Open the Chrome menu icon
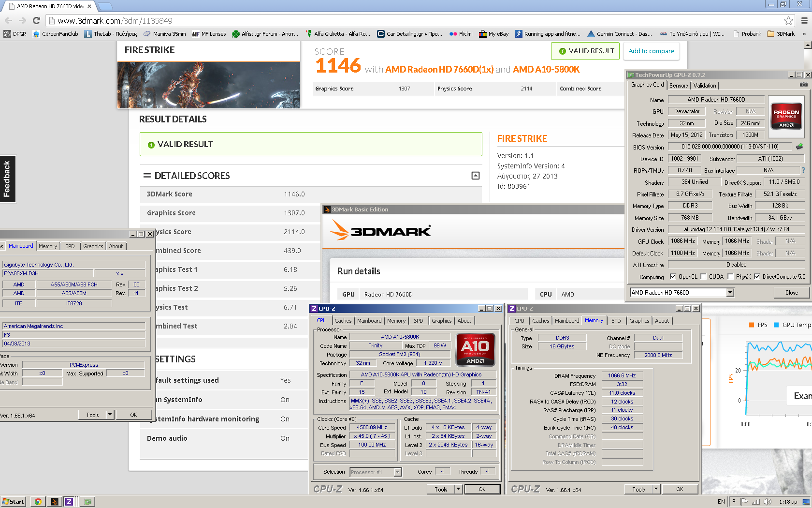This screenshot has width=812, height=508. [x=804, y=20]
